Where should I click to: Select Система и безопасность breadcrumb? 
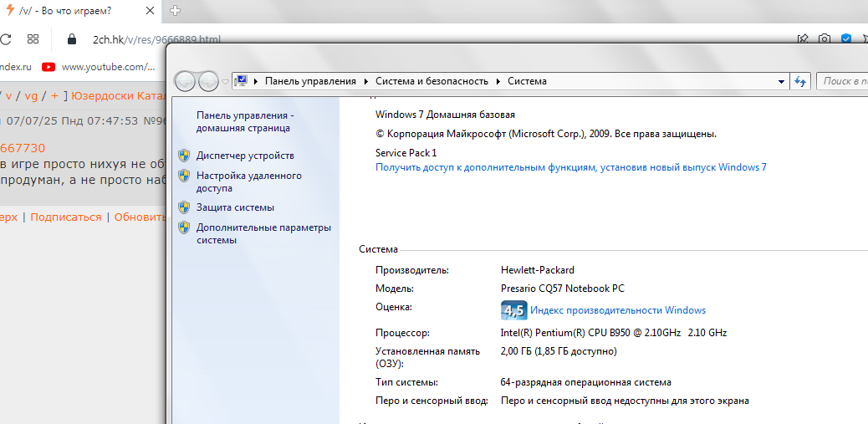coord(431,81)
